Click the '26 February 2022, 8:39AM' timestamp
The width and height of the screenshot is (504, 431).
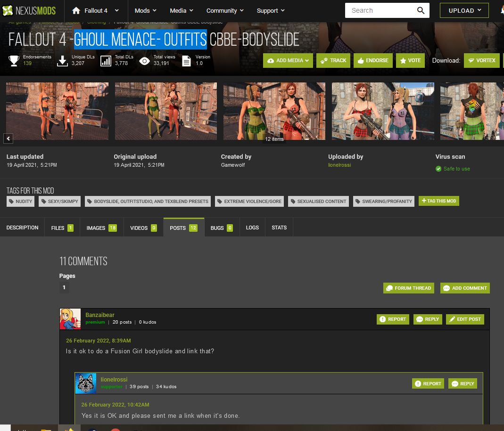(99, 341)
